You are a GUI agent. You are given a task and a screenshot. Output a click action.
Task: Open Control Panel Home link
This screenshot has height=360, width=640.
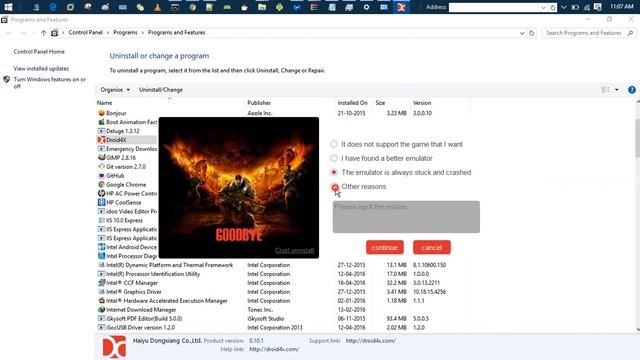coord(39,52)
